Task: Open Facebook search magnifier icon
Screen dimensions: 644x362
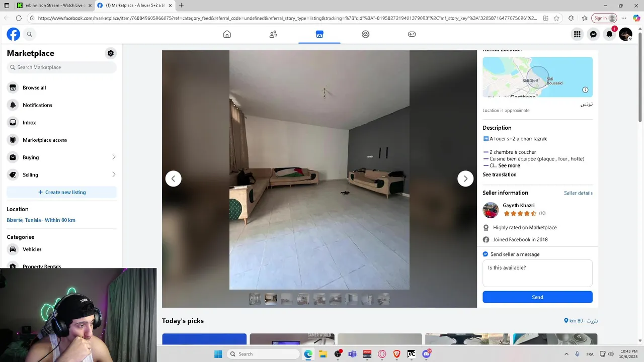Action: [29, 34]
